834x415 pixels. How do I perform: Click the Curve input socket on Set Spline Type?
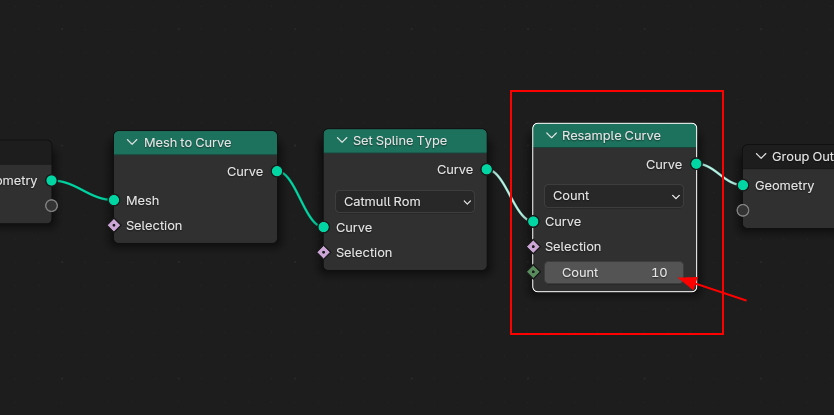tap(323, 227)
